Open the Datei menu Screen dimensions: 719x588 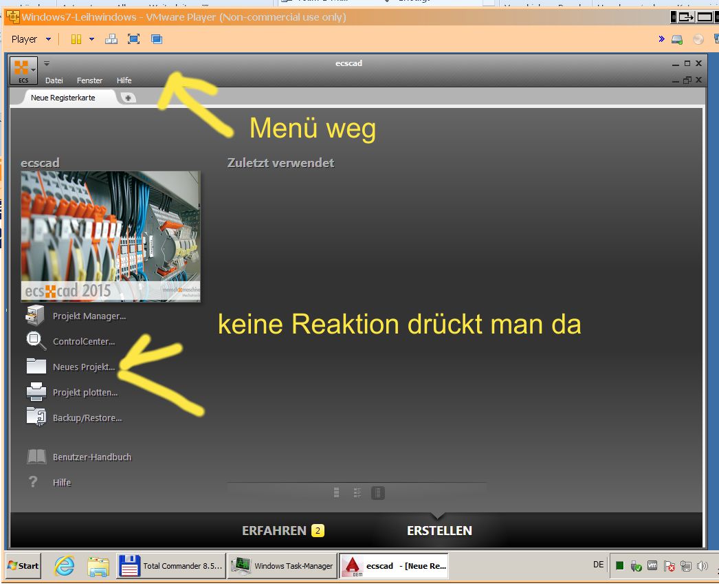(x=54, y=80)
